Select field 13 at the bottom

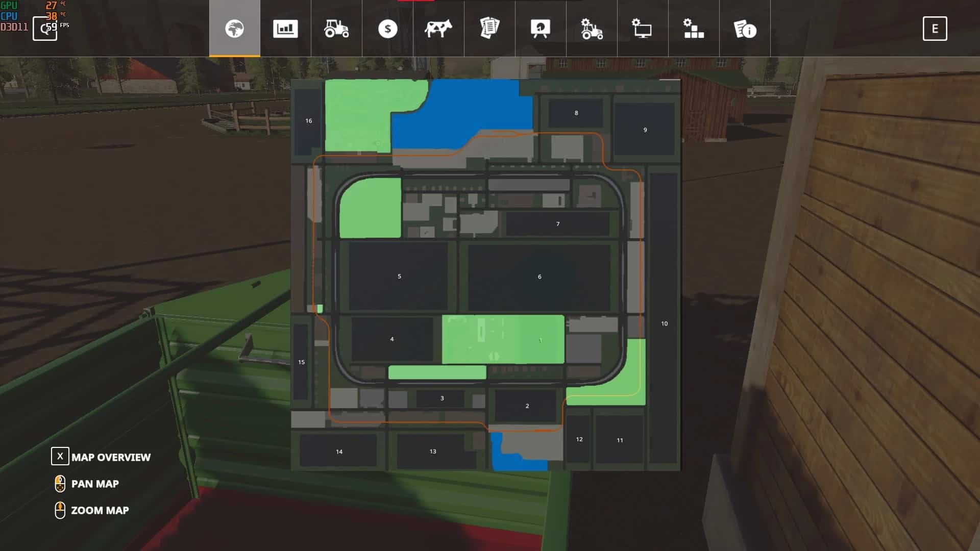(432, 450)
